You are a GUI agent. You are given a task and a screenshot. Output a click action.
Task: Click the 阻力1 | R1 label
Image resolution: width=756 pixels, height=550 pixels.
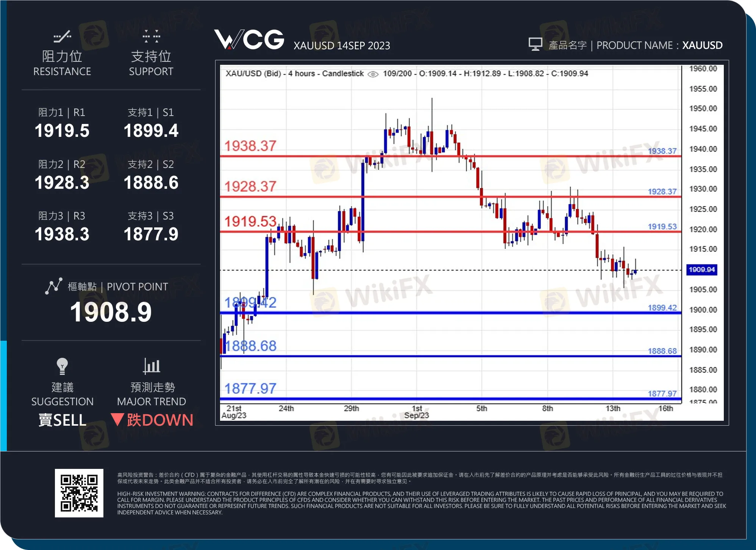click(x=62, y=112)
